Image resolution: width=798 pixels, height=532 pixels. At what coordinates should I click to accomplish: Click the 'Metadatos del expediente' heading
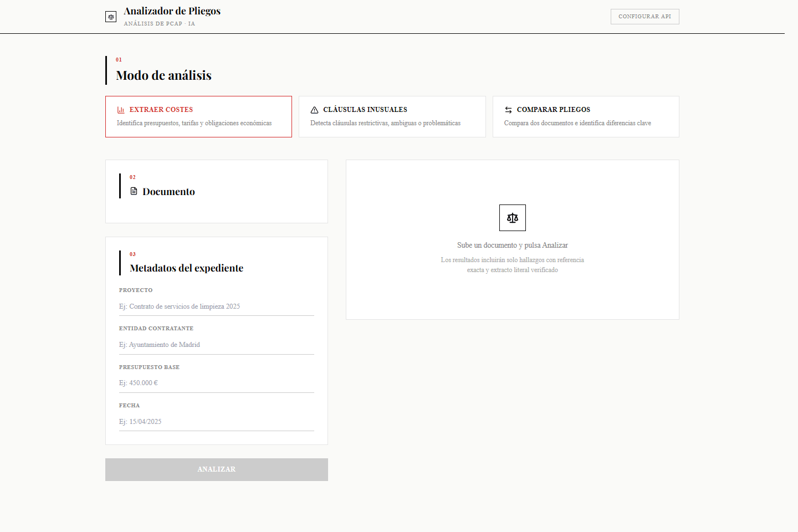187,268
